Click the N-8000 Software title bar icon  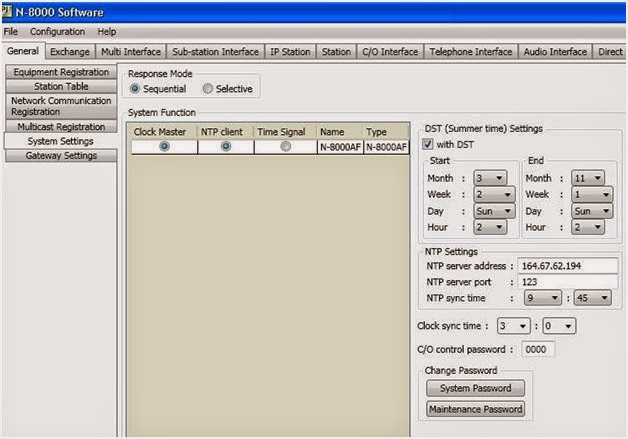coord(6,11)
